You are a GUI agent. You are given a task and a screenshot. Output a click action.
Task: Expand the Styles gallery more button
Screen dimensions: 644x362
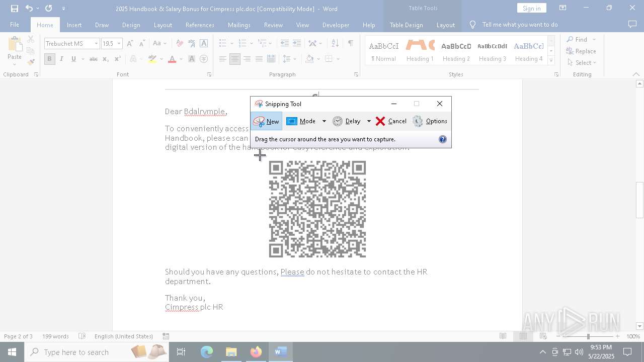(551, 61)
